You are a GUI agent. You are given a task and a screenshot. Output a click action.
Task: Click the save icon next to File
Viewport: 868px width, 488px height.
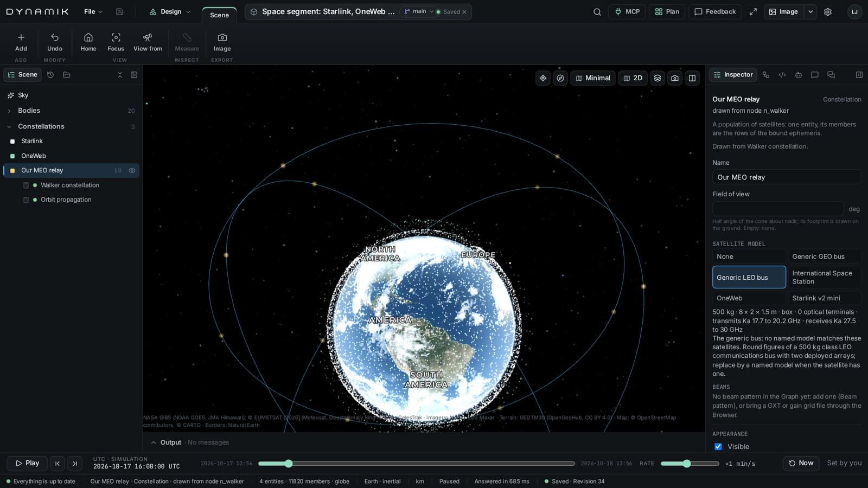(x=119, y=11)
